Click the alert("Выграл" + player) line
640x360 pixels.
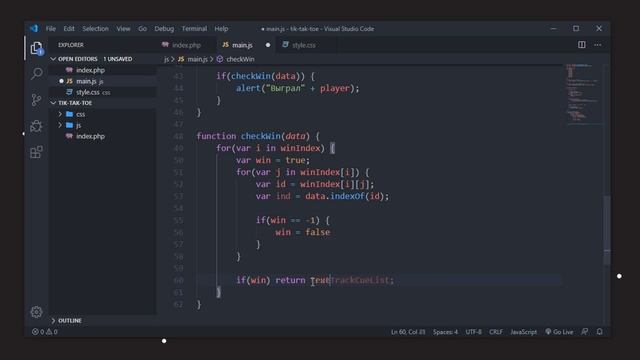coord(298,88)
